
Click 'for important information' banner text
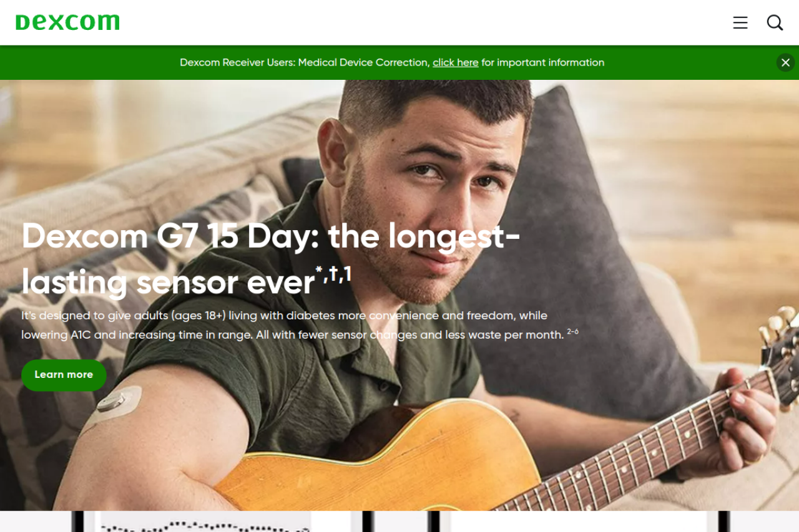tap(542, 62)
